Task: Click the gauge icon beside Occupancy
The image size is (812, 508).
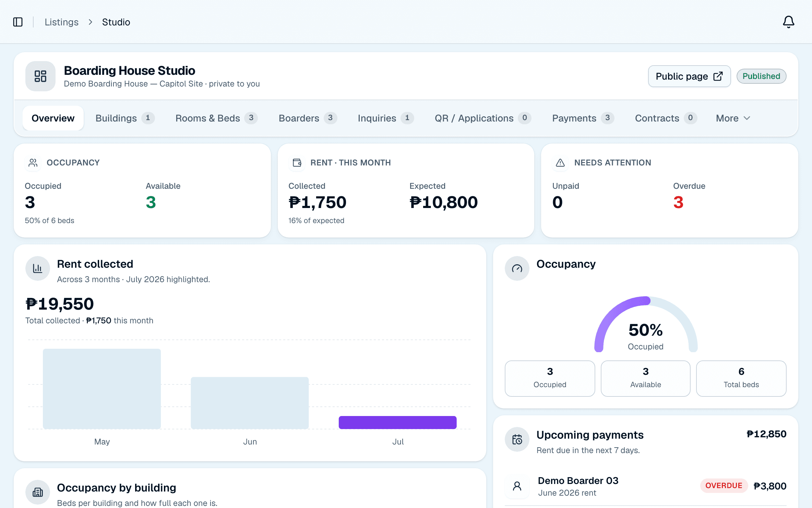Action: (517, 268)
